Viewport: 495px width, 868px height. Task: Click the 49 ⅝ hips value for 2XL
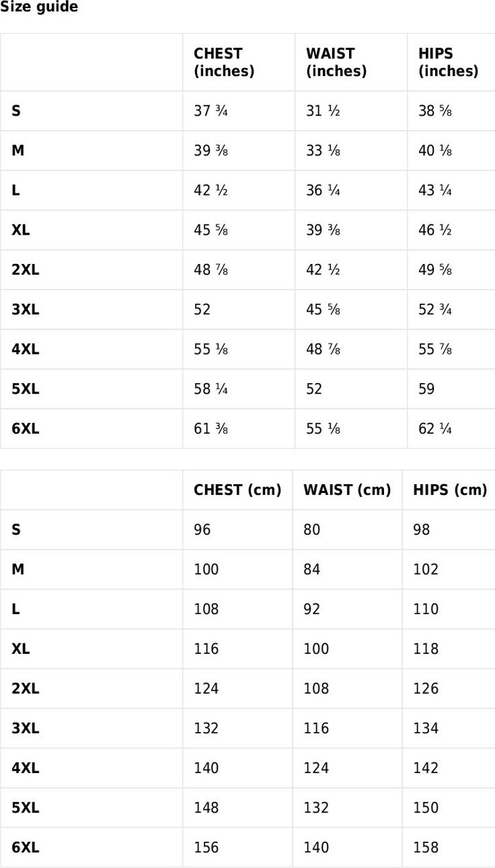435,270
